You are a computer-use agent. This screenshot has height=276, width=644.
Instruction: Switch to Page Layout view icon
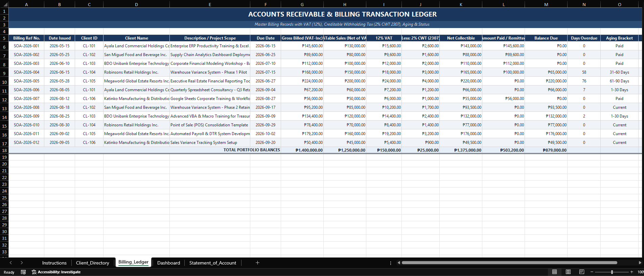(x=568, y=272)
